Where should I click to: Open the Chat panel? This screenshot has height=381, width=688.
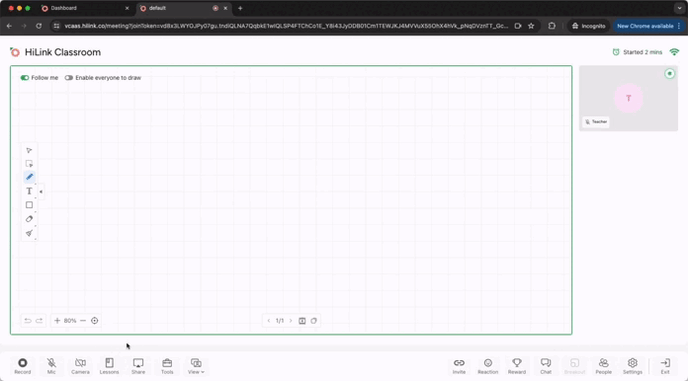[546, 366]
